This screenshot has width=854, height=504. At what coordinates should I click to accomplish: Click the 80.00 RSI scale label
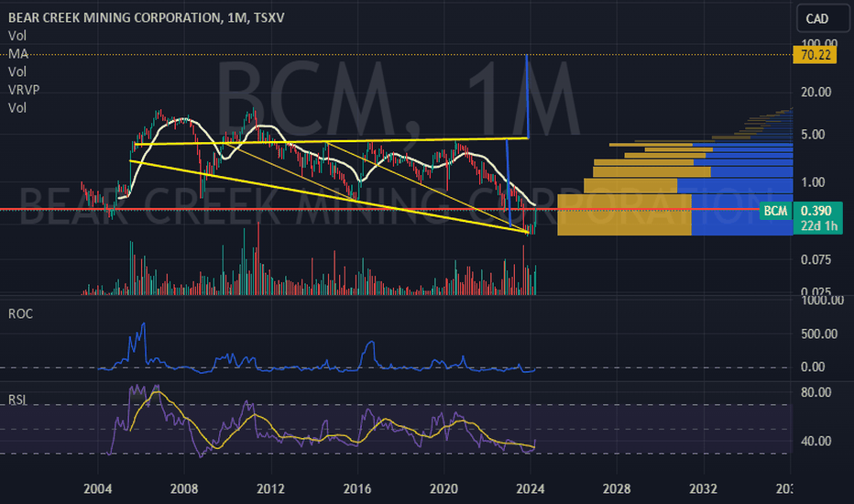pyautogui.click(x=816, y=392)
